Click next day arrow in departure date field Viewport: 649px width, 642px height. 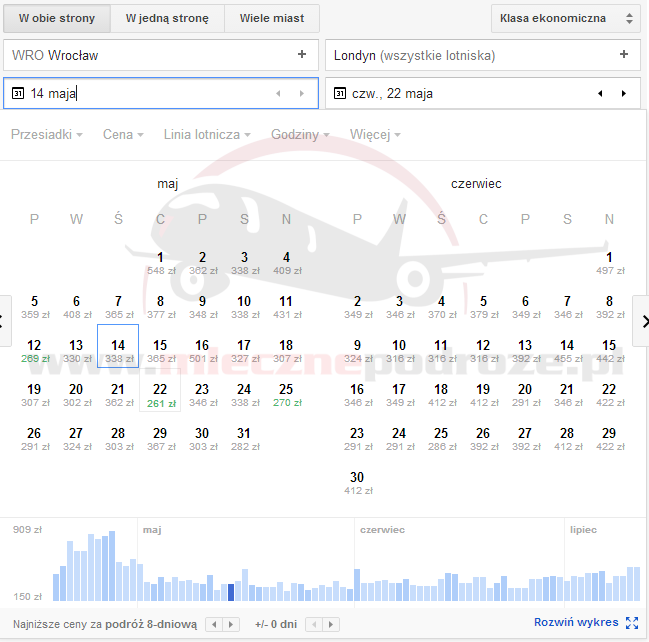(x=302, y=94)
